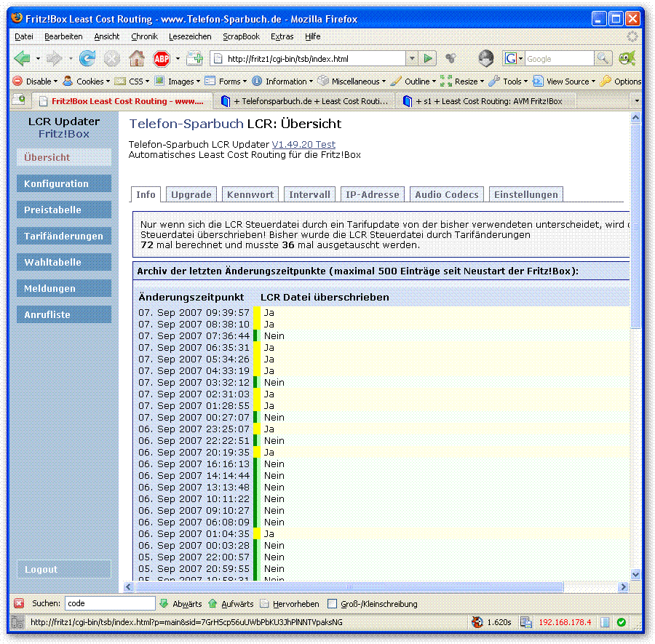
Task: Open the Adblock Plus dropdown arrow
Action: pyautogui.click(x=178, y=58)
